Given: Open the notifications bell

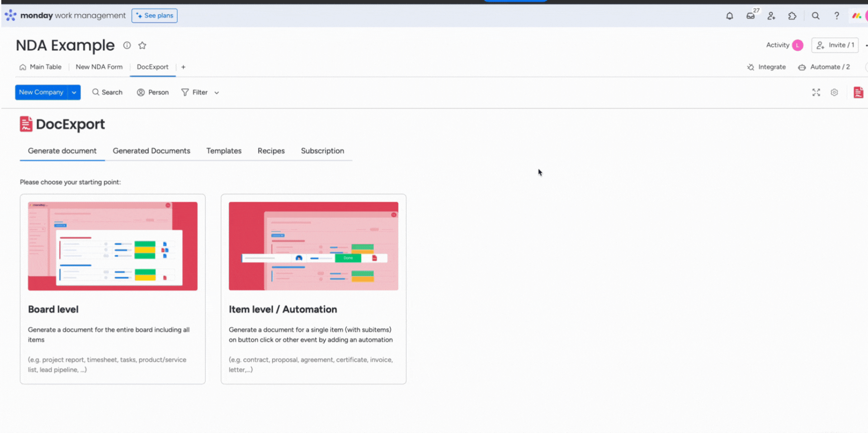Looking at the screenshot, I should [x=730, y=16].
